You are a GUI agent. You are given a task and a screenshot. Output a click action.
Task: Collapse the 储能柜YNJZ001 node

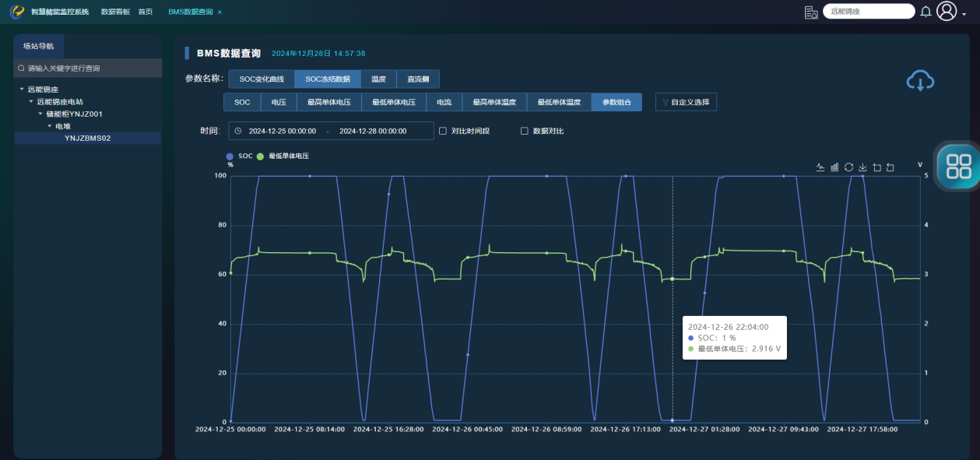(x=40, y=114)
